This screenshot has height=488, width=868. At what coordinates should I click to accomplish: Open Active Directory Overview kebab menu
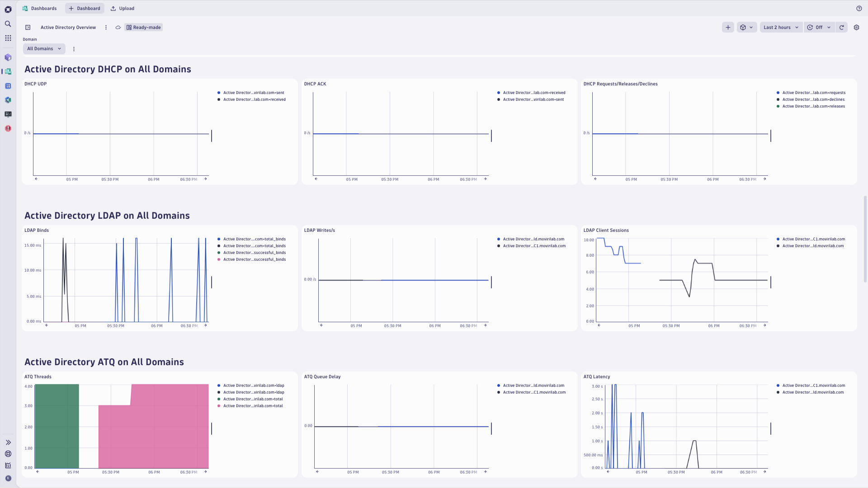tap(106, 28)
